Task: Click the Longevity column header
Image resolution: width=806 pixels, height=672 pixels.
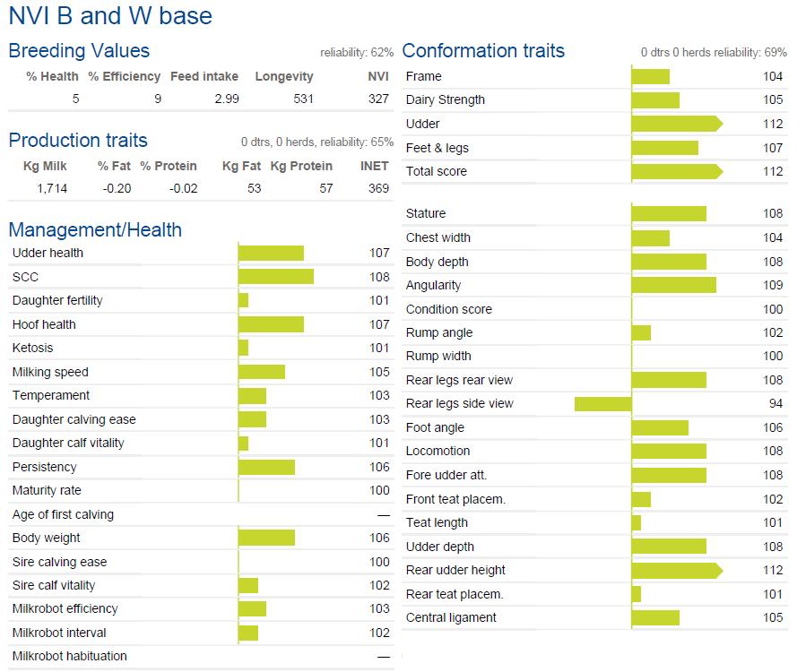Action: (x=283, y=76)
